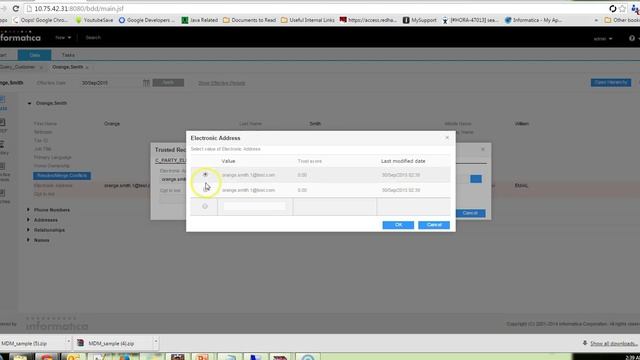Screen dimensions: 640x360
Task: Expand the Names section
Action: [28, 240]
